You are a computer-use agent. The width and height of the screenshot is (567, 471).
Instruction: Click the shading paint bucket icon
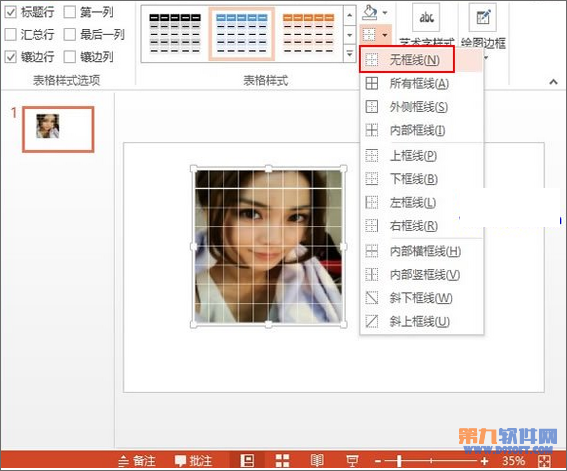pos(370,13)
